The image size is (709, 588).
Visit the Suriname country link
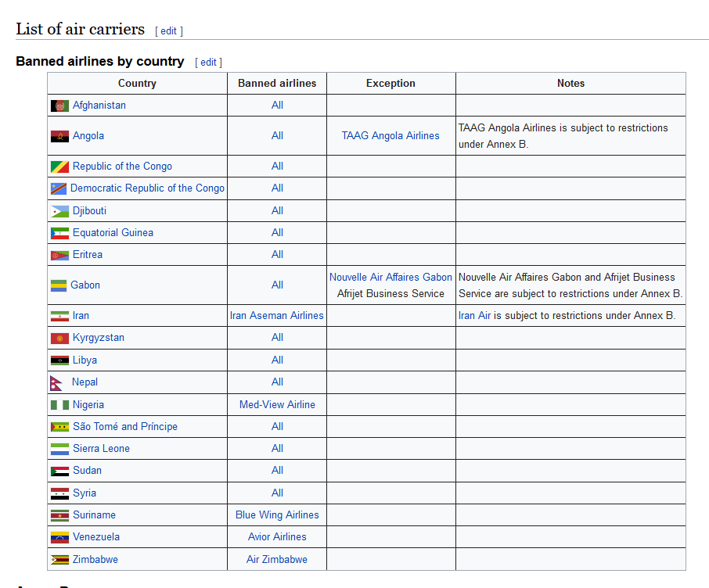[x=94, y=515]
